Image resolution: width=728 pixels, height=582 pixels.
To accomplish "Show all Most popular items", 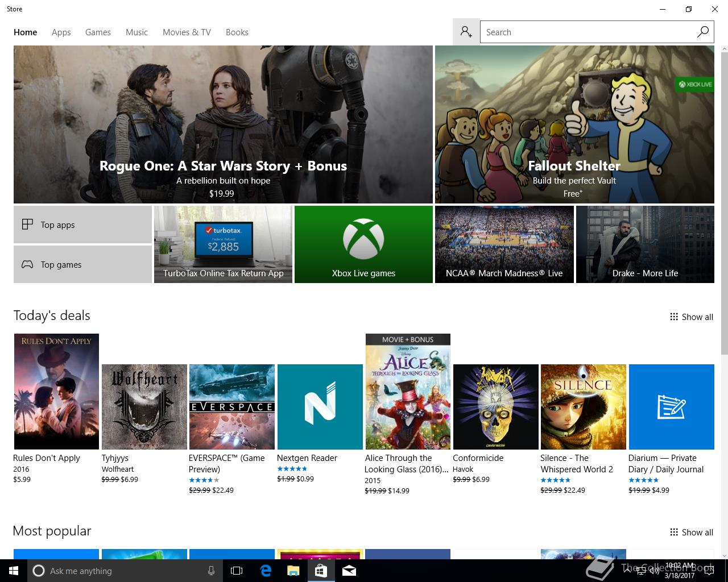I will pyautogui.click(x=692, y=533).
